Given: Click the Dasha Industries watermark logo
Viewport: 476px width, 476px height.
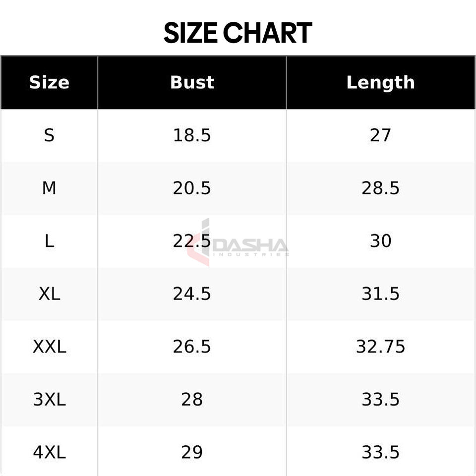Looking at the screenshot, I should [238, 242].
